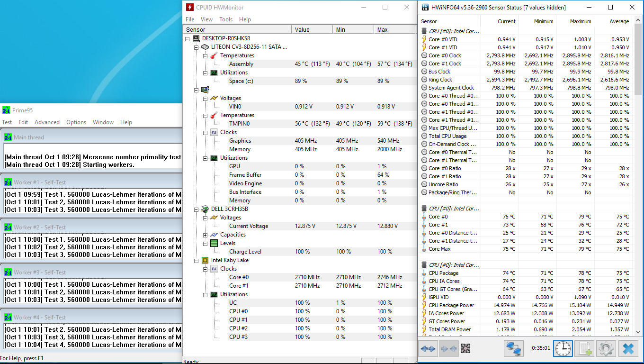Open sensor settings gear in HWiNFO64
644x364 pixels.
(x=606, y=349)
